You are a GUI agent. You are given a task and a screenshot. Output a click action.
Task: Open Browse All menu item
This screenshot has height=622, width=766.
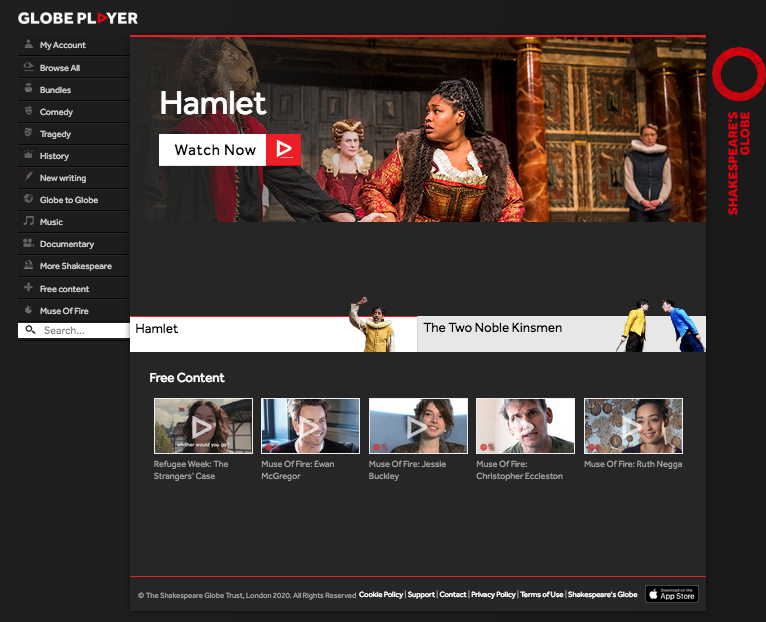coord(74,67)
